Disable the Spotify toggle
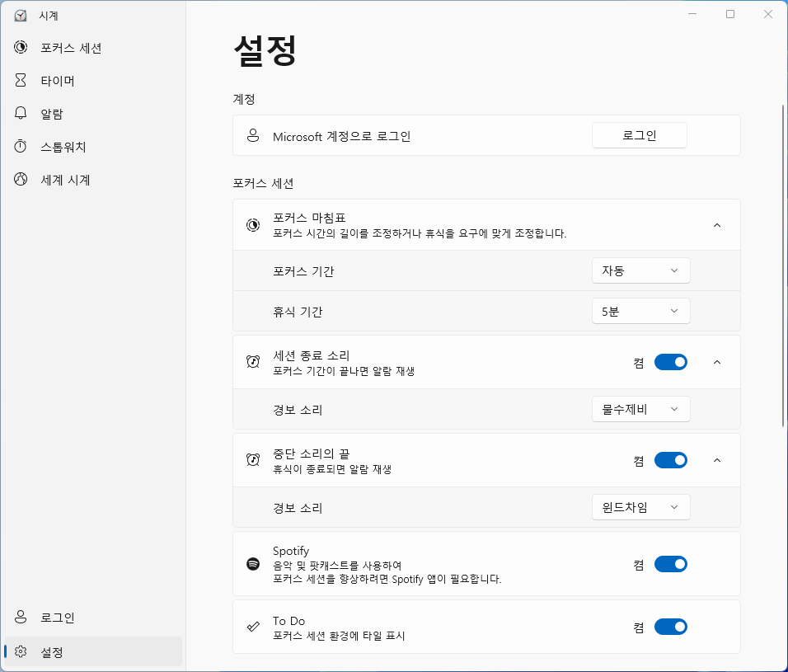The height and width of the screenshot is (672, 788). pos(671,564)
